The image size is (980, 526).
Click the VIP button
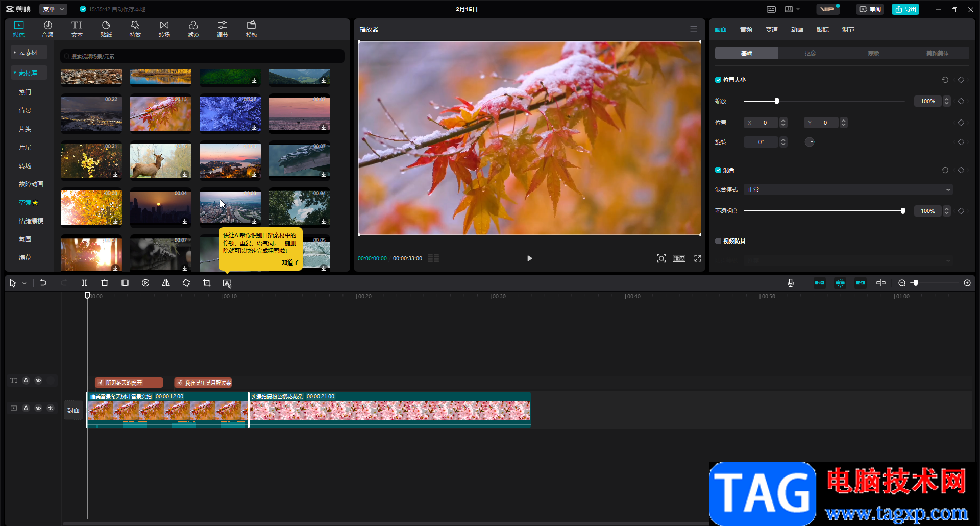(828, 9)
